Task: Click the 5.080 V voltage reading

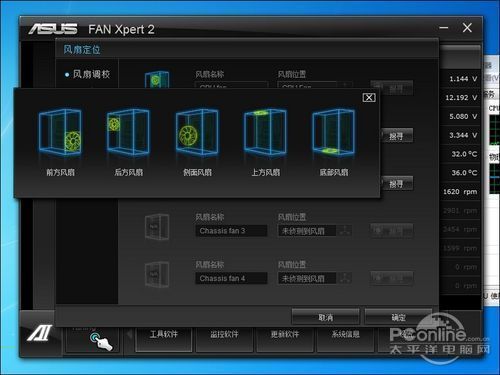Action: coord(463,116)
